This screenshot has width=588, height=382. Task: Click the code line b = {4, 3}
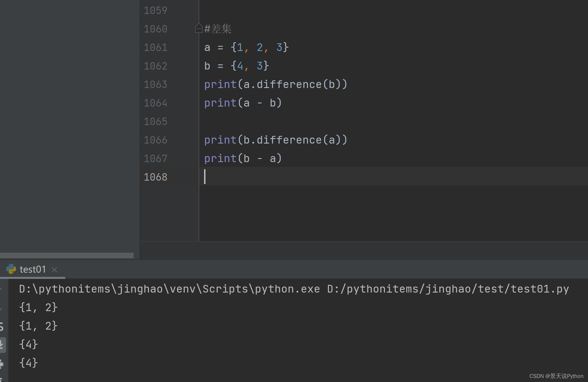click(x=237, y=66)
